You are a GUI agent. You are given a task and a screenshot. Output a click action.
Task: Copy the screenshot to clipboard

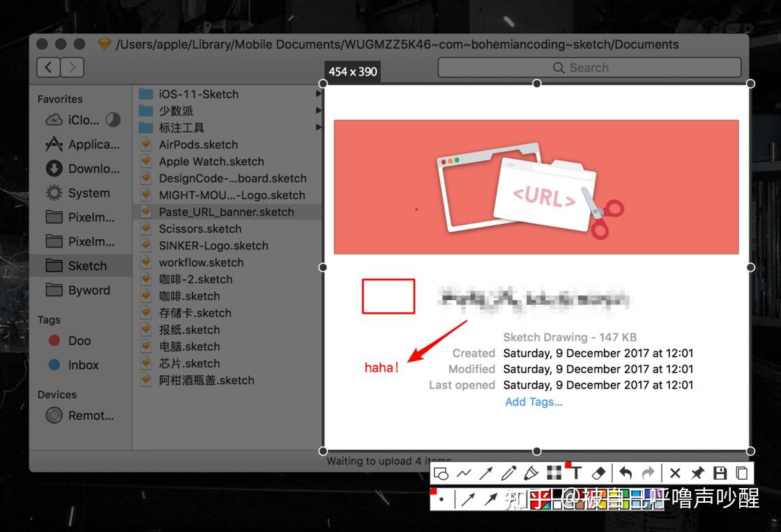[741, 473]
